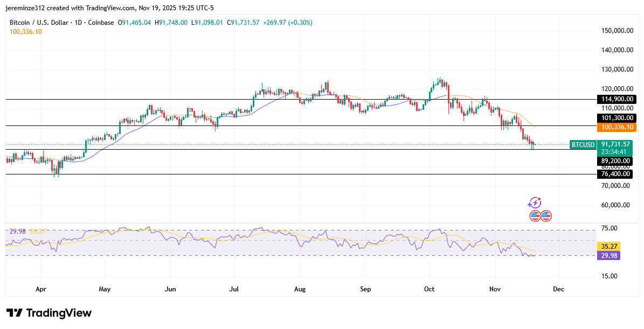Click the 35.27 RSI value label
The image size is (644, 329).
click(609, 246)
